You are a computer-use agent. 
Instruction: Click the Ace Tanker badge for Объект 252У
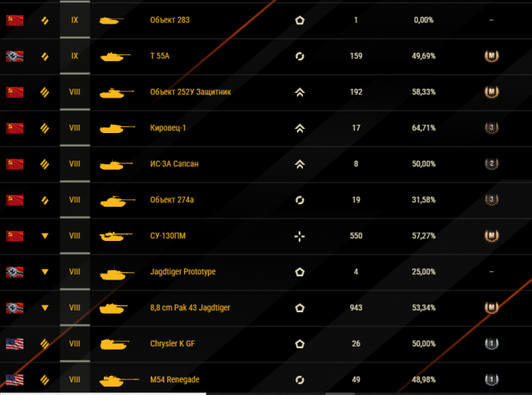tap(491, 92)
